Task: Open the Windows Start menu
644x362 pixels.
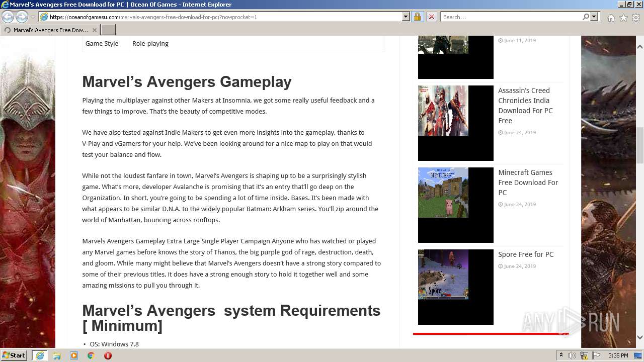Action: (14, 355)
